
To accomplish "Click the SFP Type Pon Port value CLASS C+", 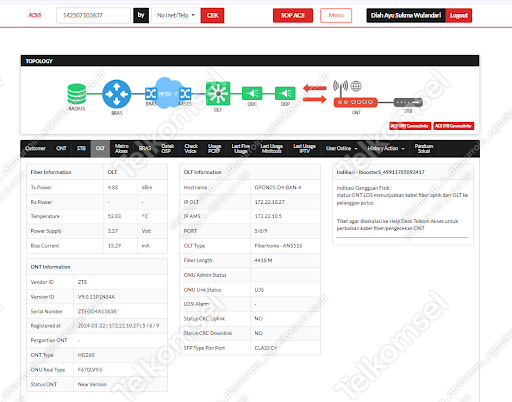I will click(266, 348).
